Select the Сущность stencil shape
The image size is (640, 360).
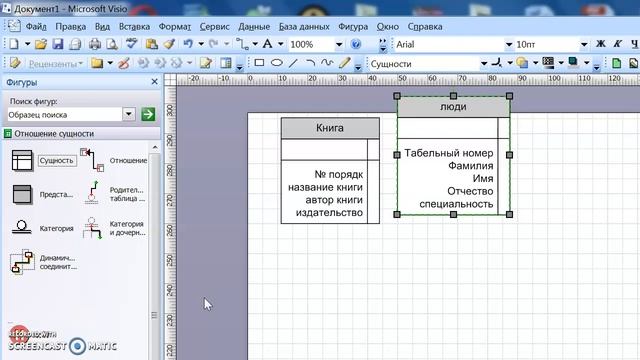tap(44, 160)
